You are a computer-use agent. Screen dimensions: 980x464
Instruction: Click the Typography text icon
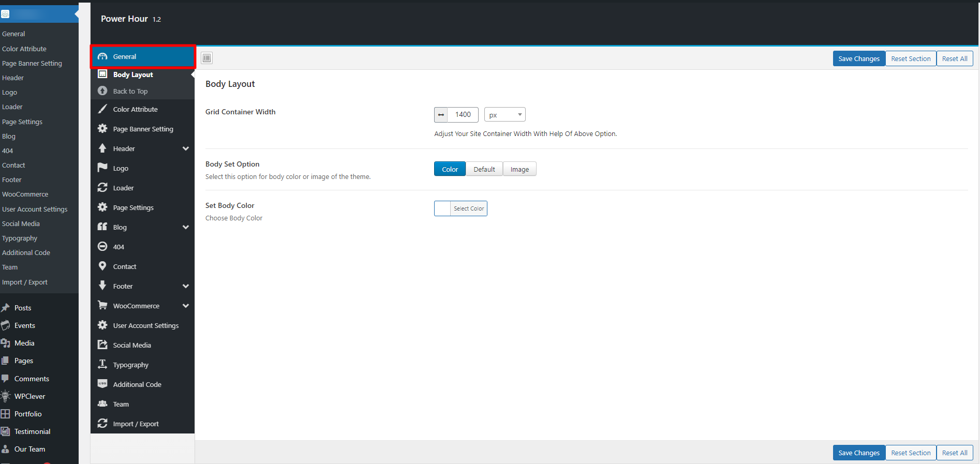[x=102, y=364]
